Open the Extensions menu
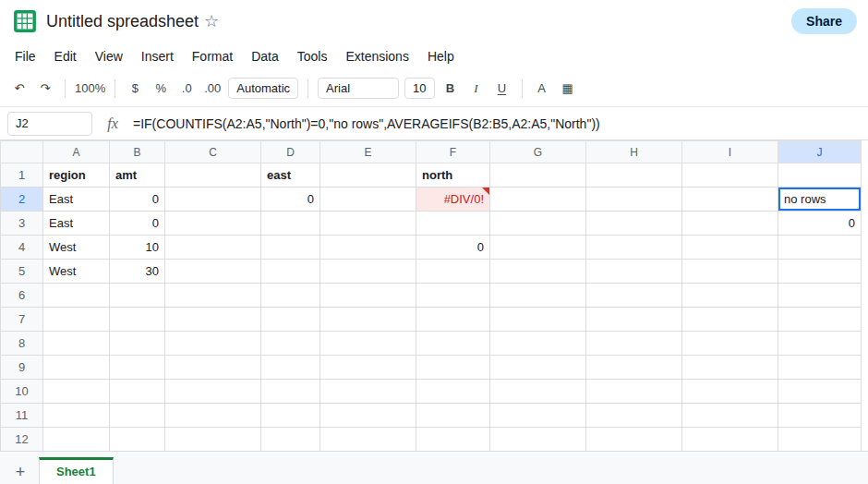The height and width of the screenshot is (484, 868). [x=378, y=56]
